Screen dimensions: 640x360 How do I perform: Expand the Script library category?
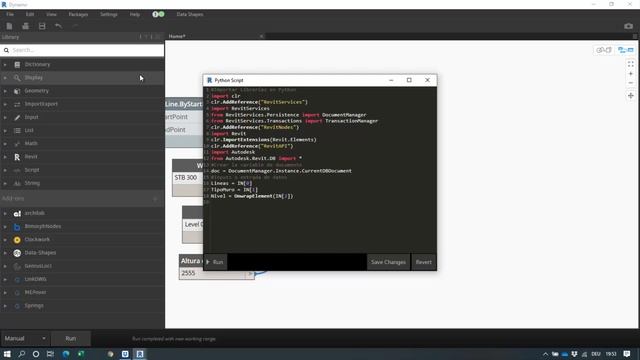(x=5, y=170)
